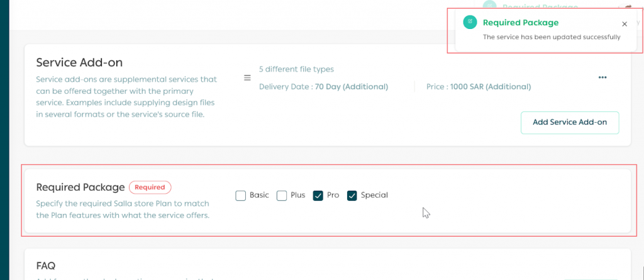Check the Plus package option
Image resolution: width=644 pixels, height=280 pixels.
coord(282,196)
